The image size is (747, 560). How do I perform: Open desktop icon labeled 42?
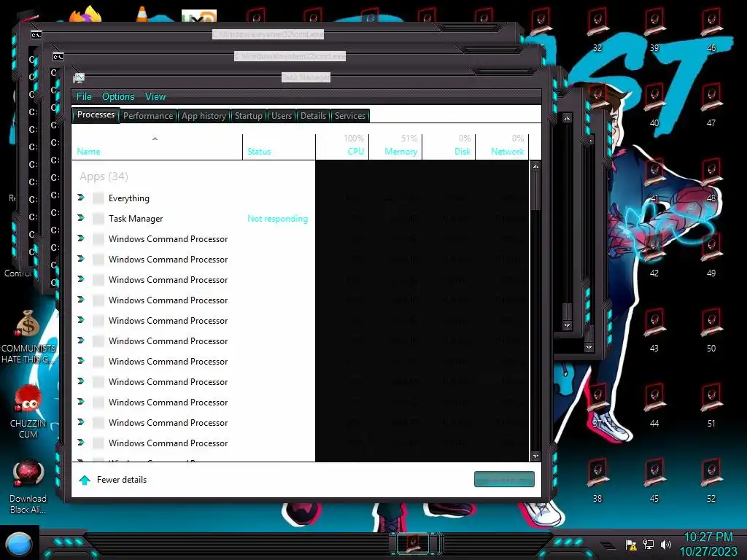coord(654,254)
